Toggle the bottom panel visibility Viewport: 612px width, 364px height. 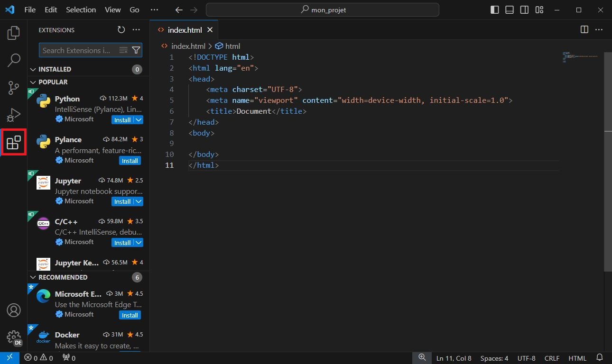pos(510,10)
